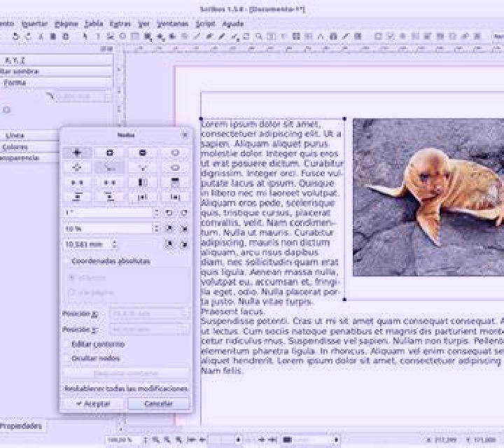Expand the Línea section in Properties
The width and height of the screenshot is (504, 448).
pyautogui.click(x=30, y=135)
